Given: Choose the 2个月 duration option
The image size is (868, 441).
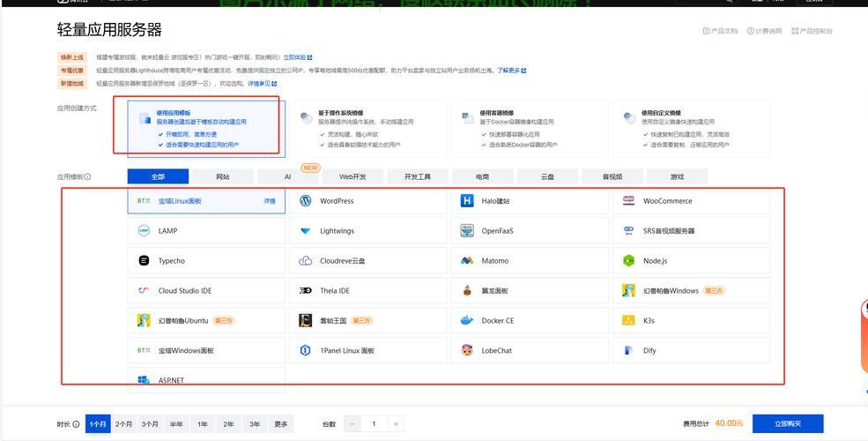Looking at the screenshot, I should [x=124, y=424].
